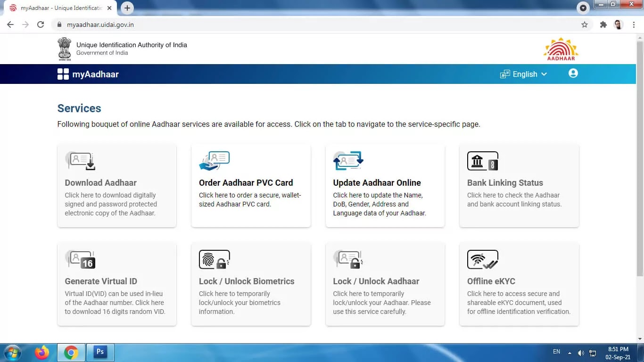Click the address bar URL field
This screenshot has width=644, height=362.
[x=321, y=25]
